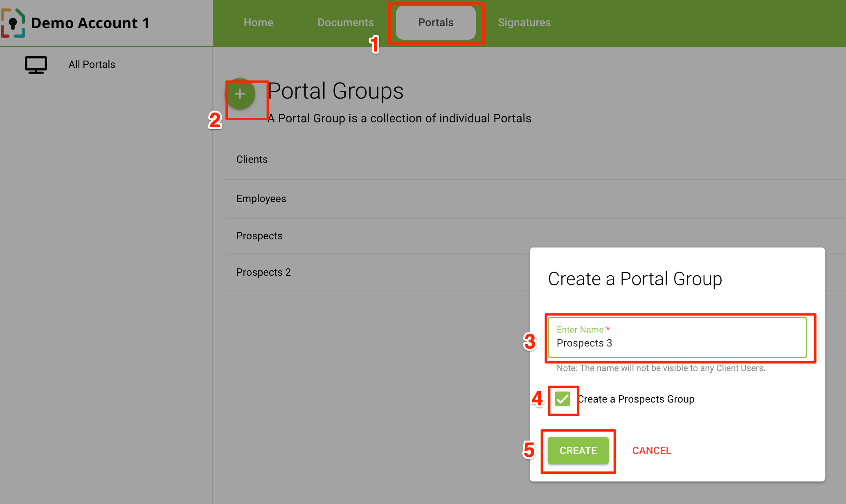Screen dimensions: 846x504
Task: Switch to the Portals tab
Action: click(436, 22)
